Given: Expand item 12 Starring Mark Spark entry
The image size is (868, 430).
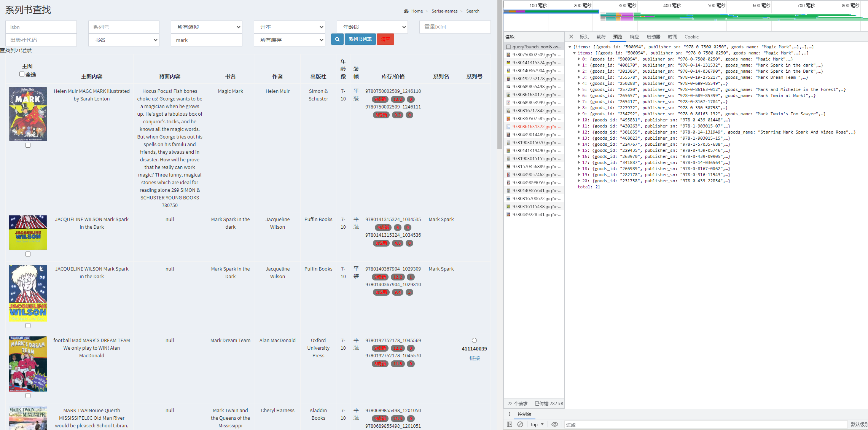Looking at the screenshot, I should 579,132.
